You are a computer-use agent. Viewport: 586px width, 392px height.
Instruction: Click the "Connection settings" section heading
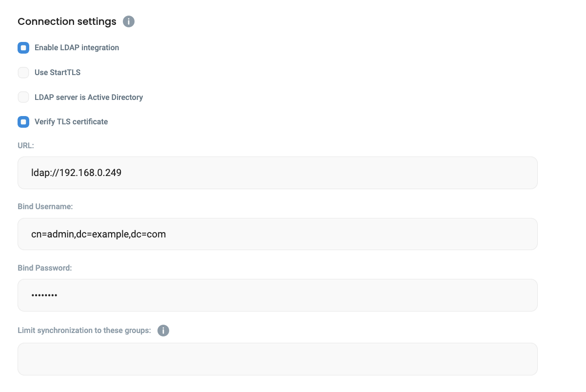pyautogui.click(x=67, y=22)
